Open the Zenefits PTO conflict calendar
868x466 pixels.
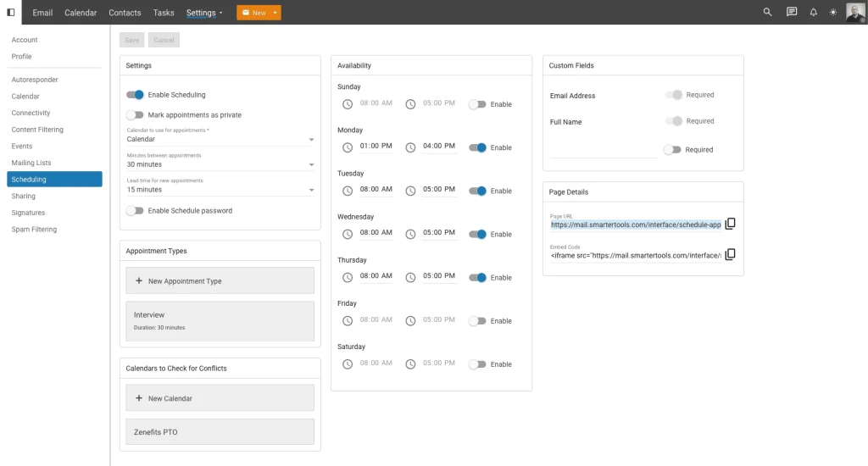pyautogui.click(x=220, y=432)
